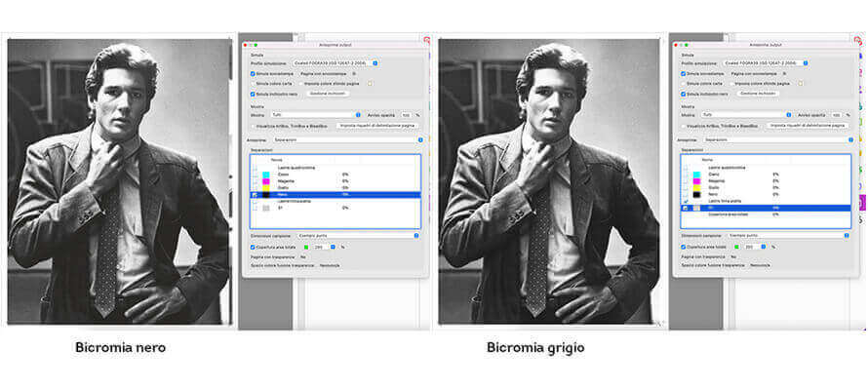
Task: Click the Yellow (Giallo) plate swatch in Bicromia nero panel
Action: tap(266, 187)
